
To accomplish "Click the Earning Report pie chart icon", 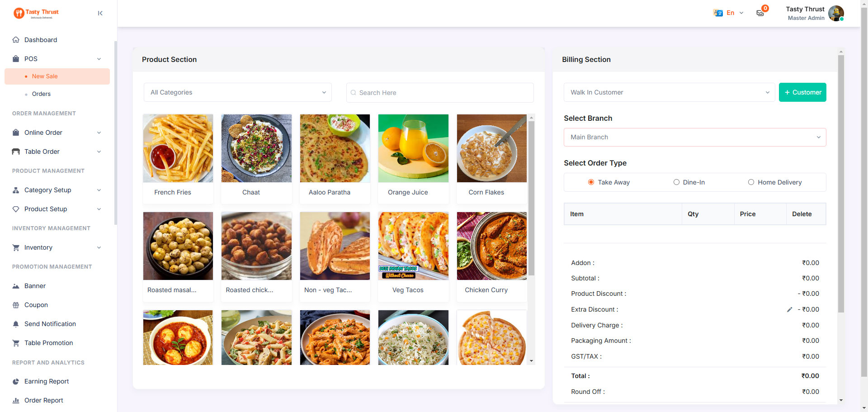I will 16,381.
